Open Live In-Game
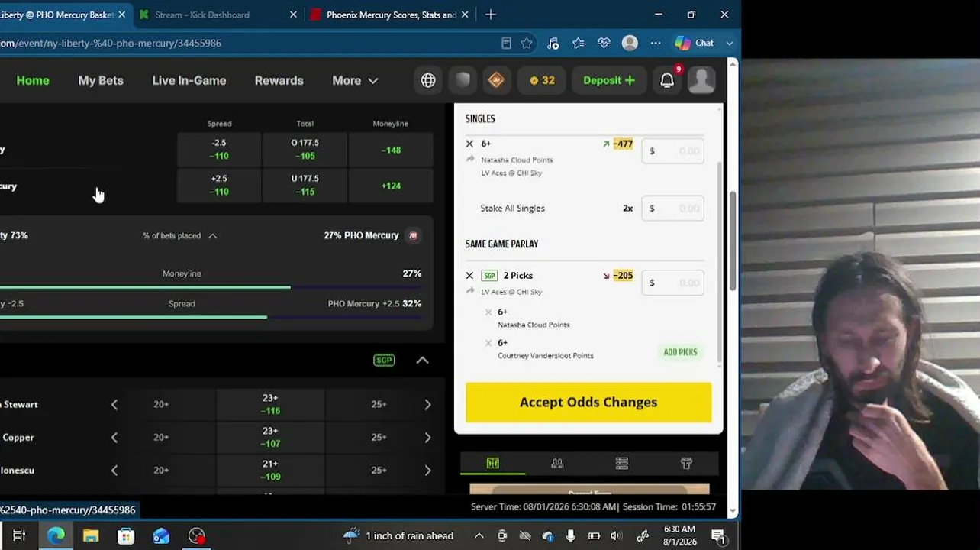The width and height of the screenshot is (980, 550). [x=189, y=80]
